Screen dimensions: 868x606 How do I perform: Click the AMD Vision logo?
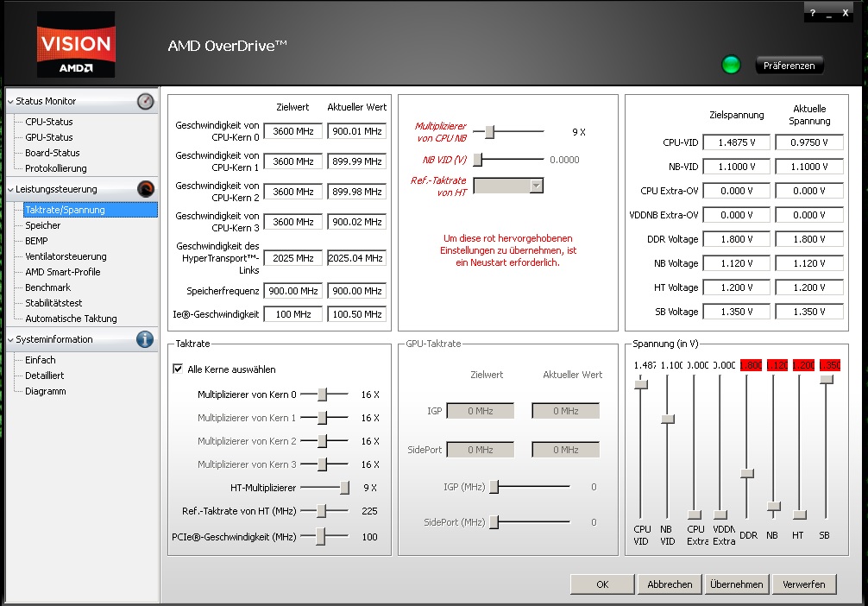[76, 44]
